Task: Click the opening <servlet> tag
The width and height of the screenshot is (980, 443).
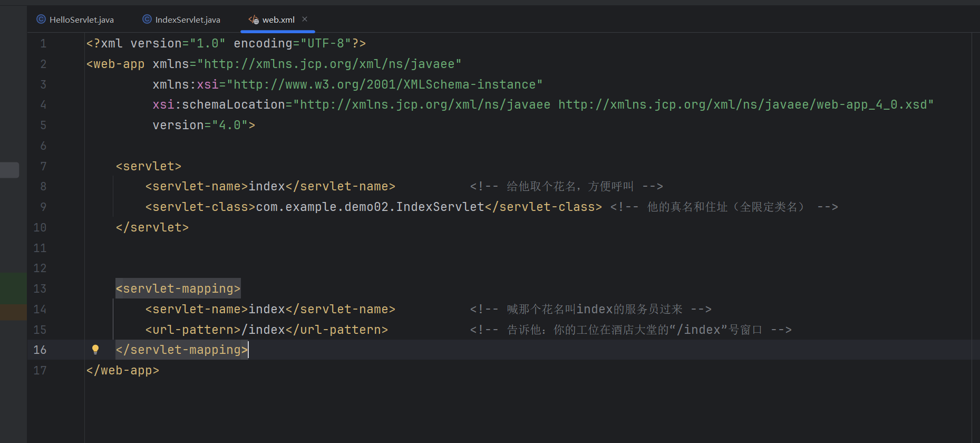Action: click(x=149, y=166)
